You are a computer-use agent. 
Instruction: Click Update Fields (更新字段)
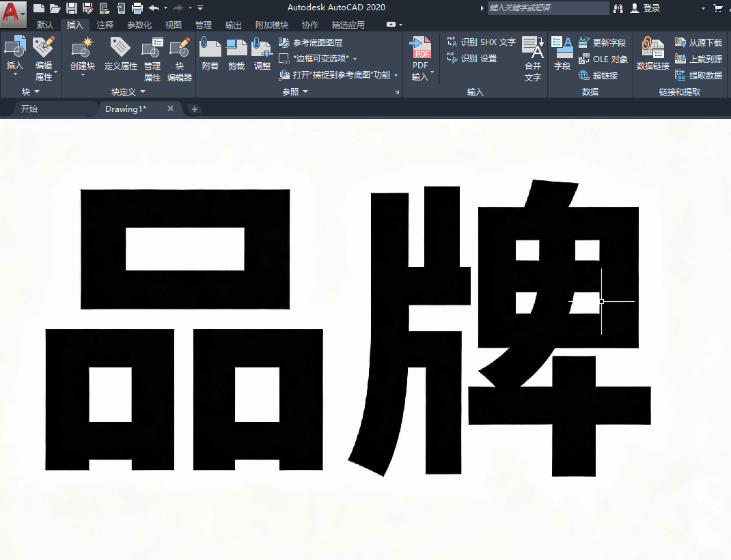[603, 42]
